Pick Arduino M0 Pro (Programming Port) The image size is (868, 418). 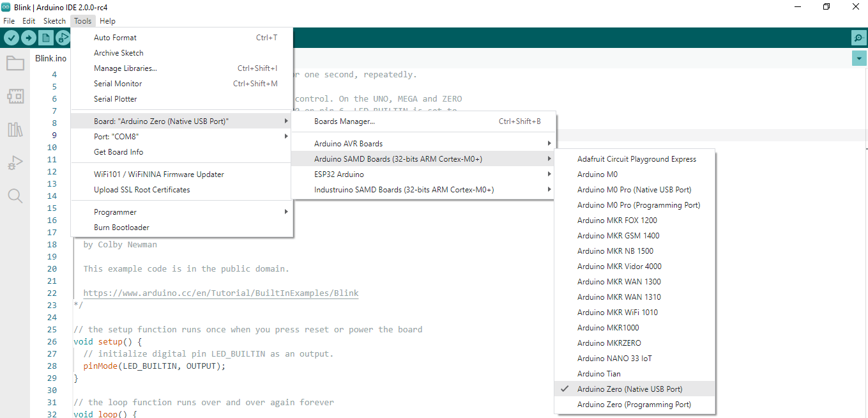(x=635, y=205)
